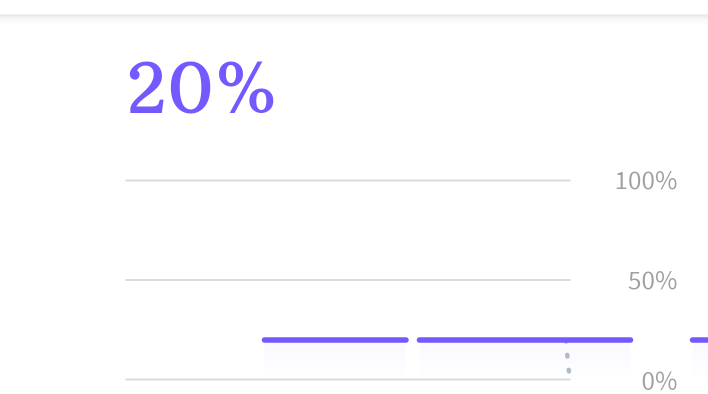This screenshot has height=394, width=708.
Task: Click shaded area under the cut-off right segment
Action: pyautogui.click(x=700, y=359)
